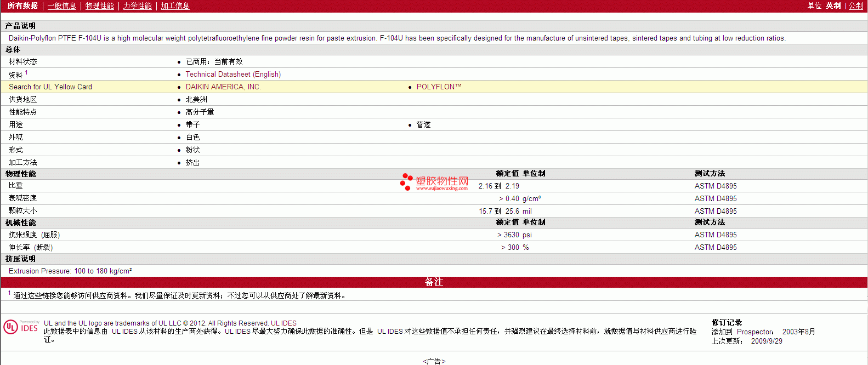This screenshot has width=868, height=365.
Task: Select 英制 units
Action: (x=833, y=5)
